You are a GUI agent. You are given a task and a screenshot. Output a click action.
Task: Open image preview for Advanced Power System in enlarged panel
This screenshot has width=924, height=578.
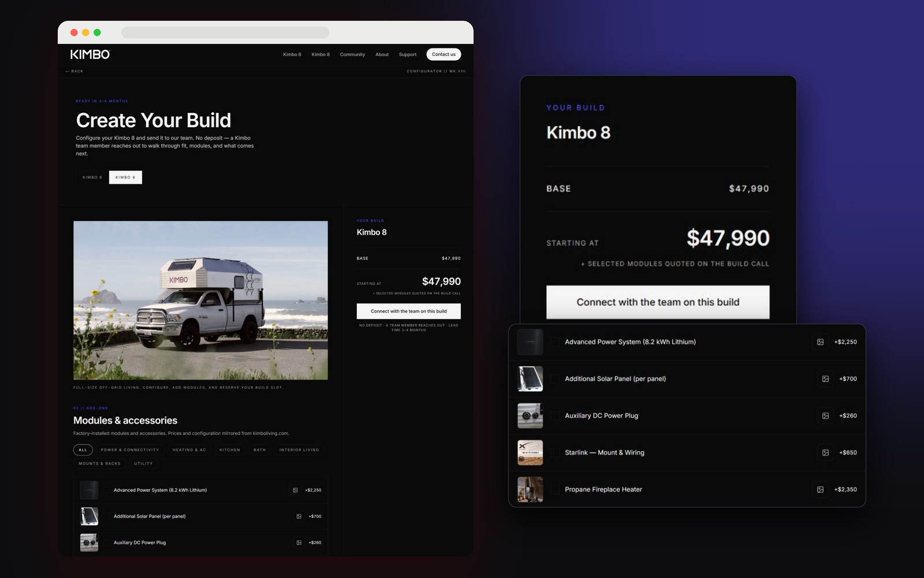(820, 342)
